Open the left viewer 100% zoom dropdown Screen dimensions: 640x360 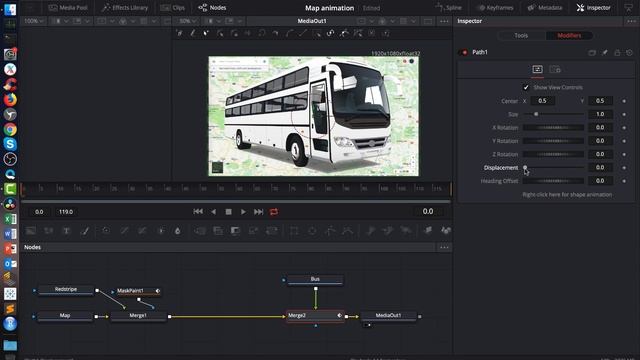click(x=34, y=21)
